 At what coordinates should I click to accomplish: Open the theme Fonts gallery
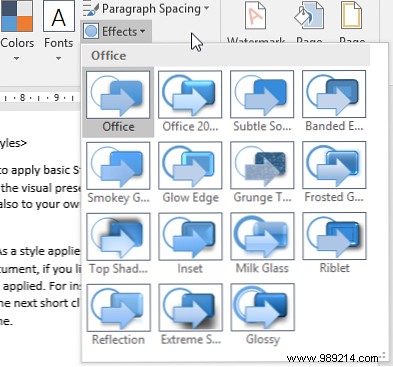[x=59, y=31]
